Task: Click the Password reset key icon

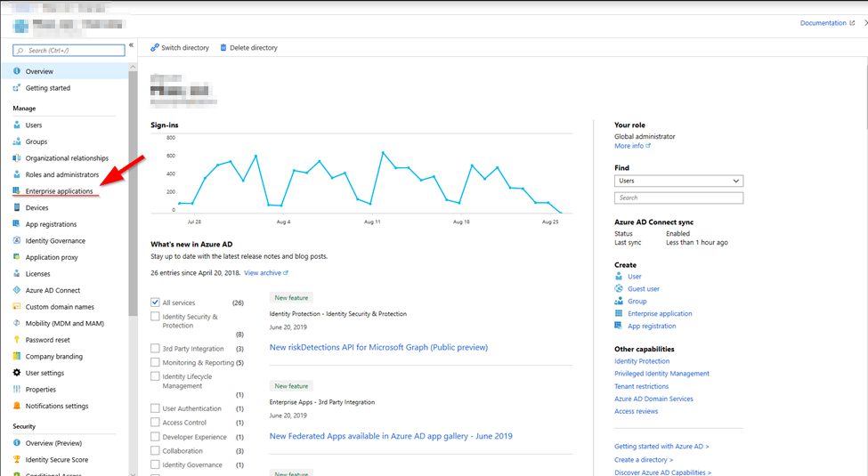Action: (x=17, y=339)
